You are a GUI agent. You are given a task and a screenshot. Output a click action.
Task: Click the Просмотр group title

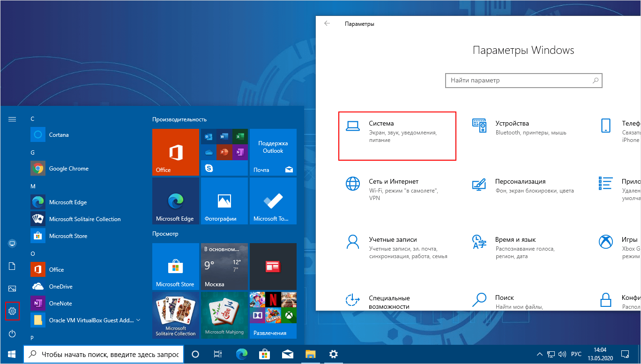coord(165,233)
